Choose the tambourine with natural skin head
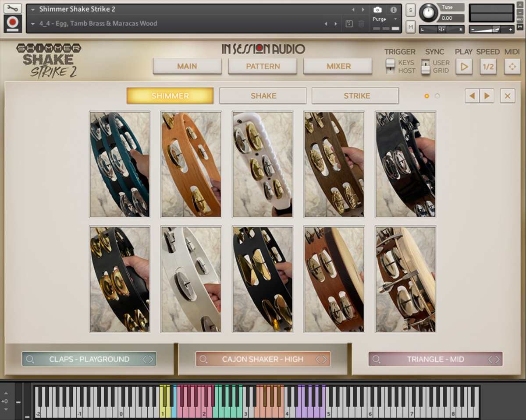526x420 pixels. coord(405,279)
